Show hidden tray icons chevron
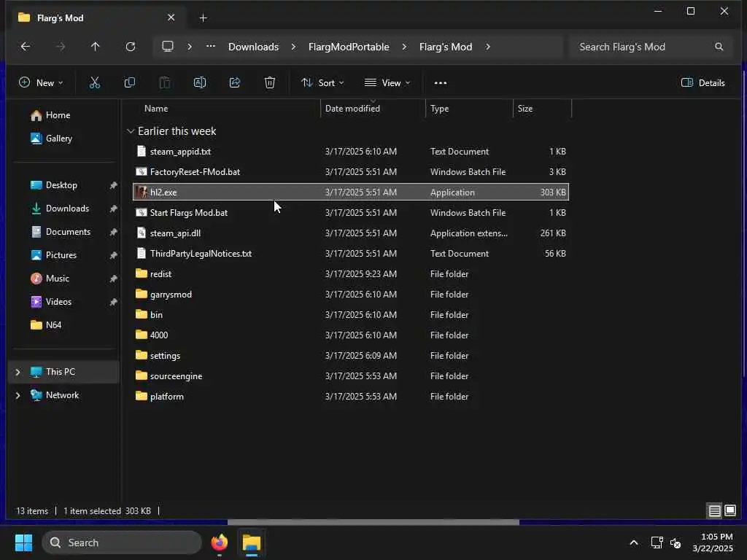Viewport: 747px width, 560px height. point(634,542)
